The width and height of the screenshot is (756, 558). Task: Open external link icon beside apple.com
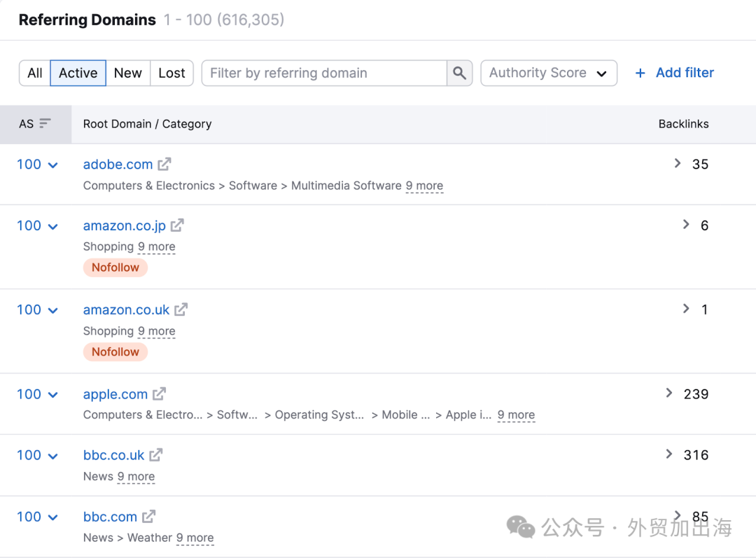[159, 393]
